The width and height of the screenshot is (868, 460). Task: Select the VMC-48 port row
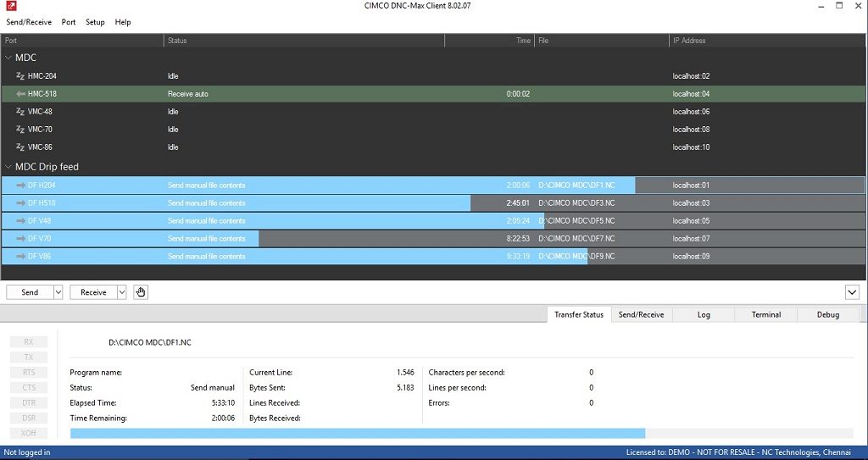pos(433,112)
